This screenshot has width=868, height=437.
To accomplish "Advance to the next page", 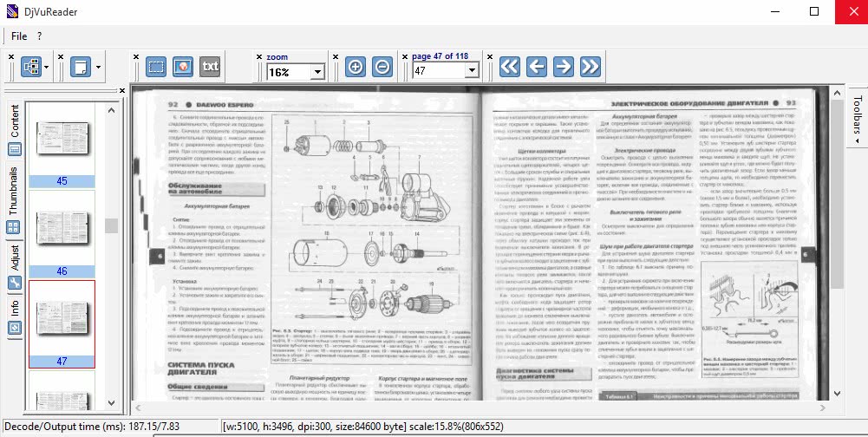I will (x=564, y=67).
